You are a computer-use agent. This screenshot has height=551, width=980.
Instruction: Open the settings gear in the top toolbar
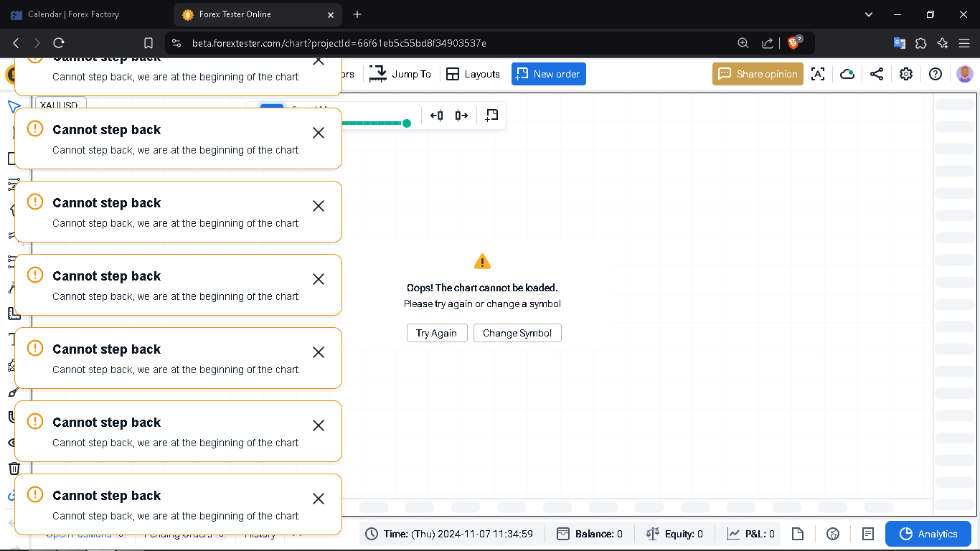pos(906,74)
